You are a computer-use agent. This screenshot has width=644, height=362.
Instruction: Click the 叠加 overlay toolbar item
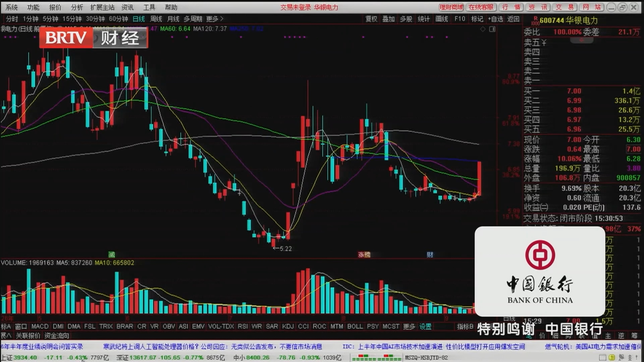[389, 19]
